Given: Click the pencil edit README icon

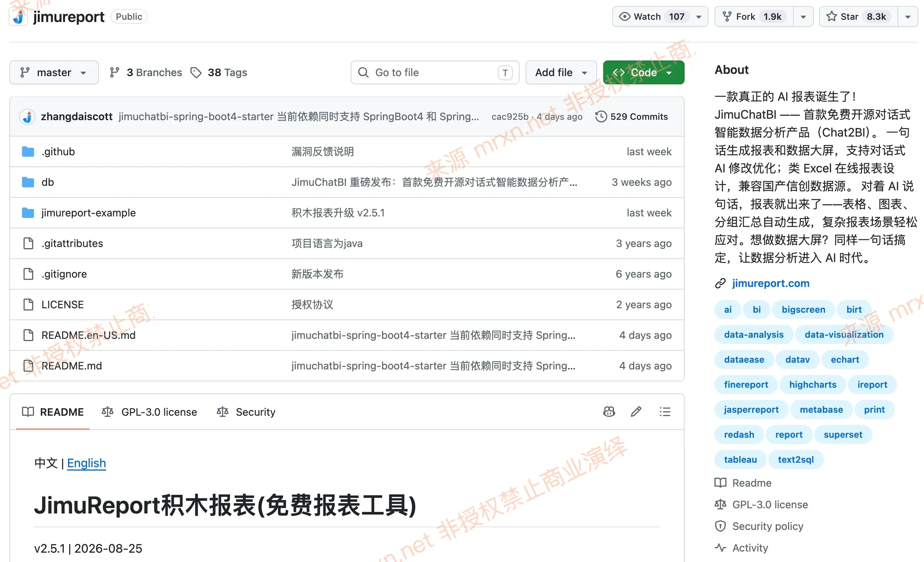Looking at the screenshot, I should point(636,412).
